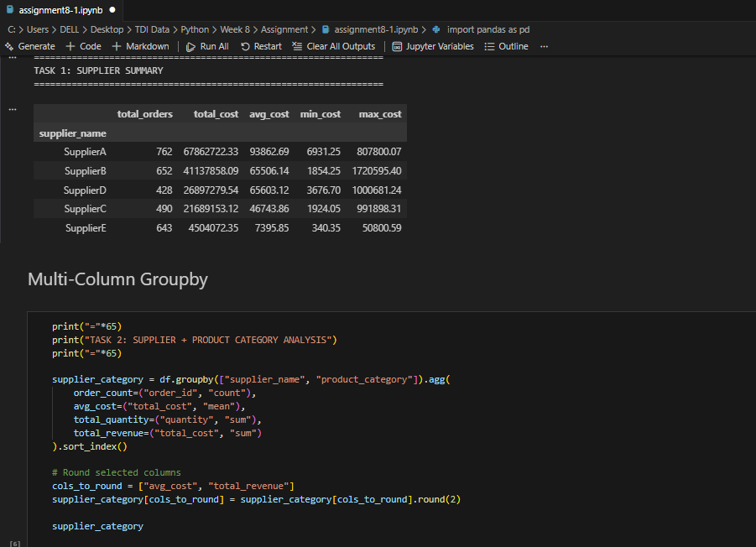The width and height of the screenshot is (756, 547).
Task: Click the Restart circular arrow icon
Action: [x=245, y=47]
